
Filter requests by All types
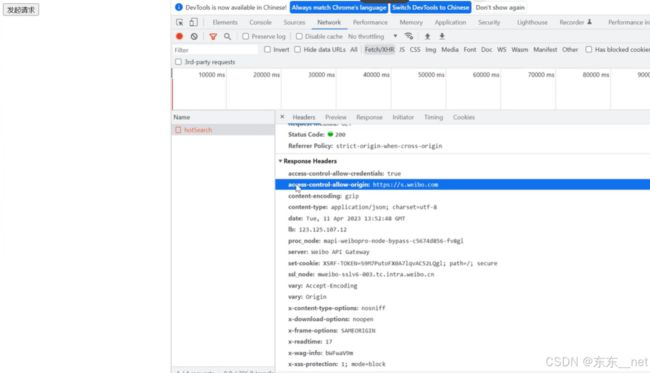[x=354, y=49]
